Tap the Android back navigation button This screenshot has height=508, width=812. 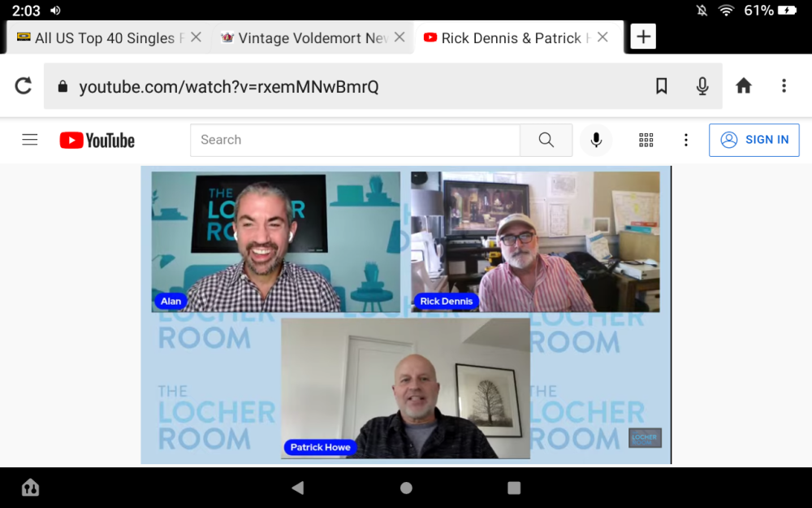coord(298,488)
